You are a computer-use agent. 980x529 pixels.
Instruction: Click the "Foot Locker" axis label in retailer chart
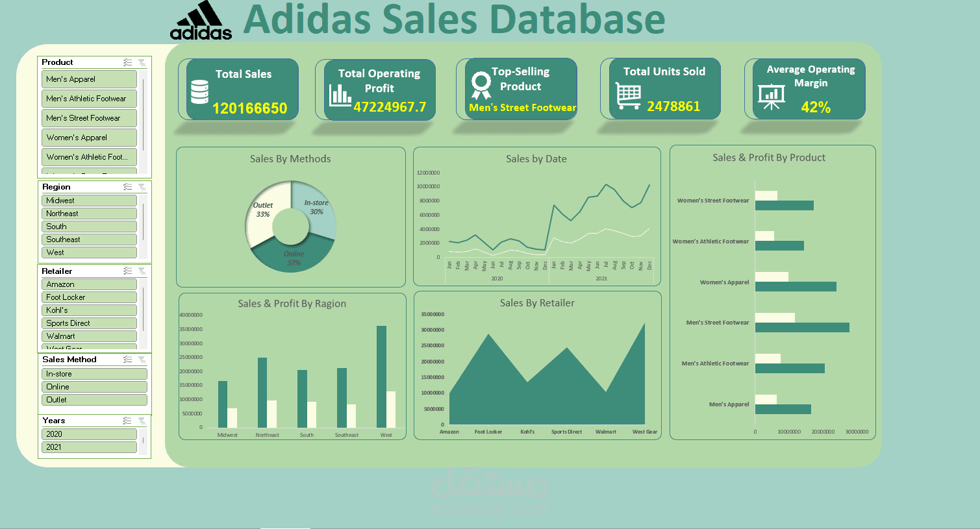coord(488,432)
